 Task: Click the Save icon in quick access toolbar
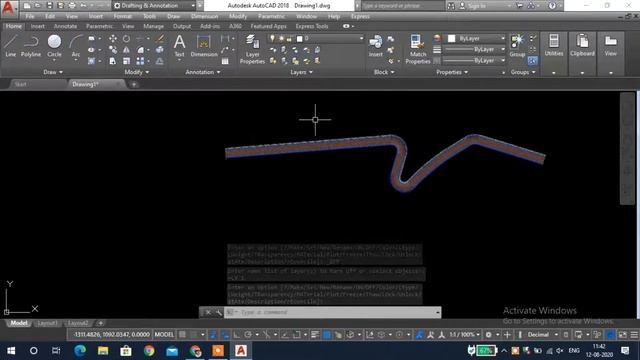click(49, 6)
